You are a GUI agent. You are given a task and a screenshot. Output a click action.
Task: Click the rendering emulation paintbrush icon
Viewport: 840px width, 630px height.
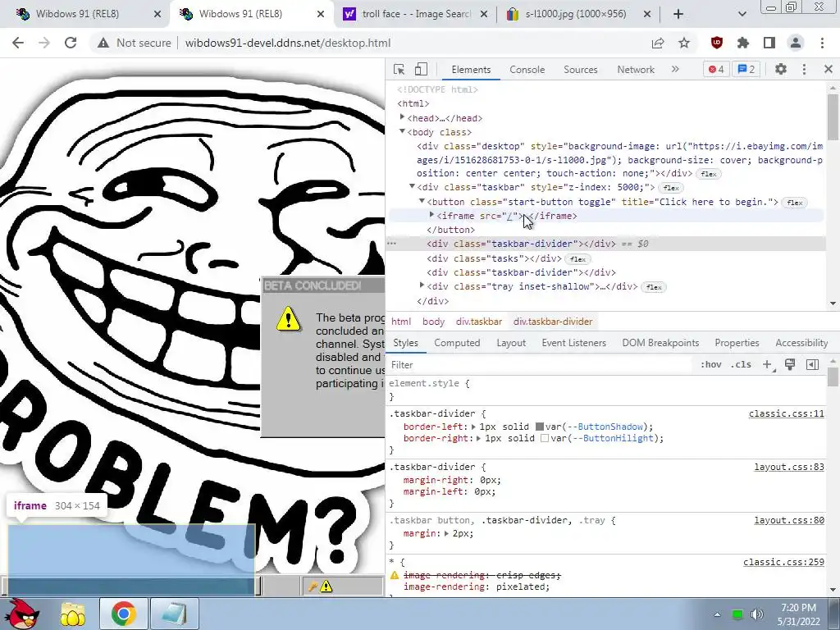[790, 365]
